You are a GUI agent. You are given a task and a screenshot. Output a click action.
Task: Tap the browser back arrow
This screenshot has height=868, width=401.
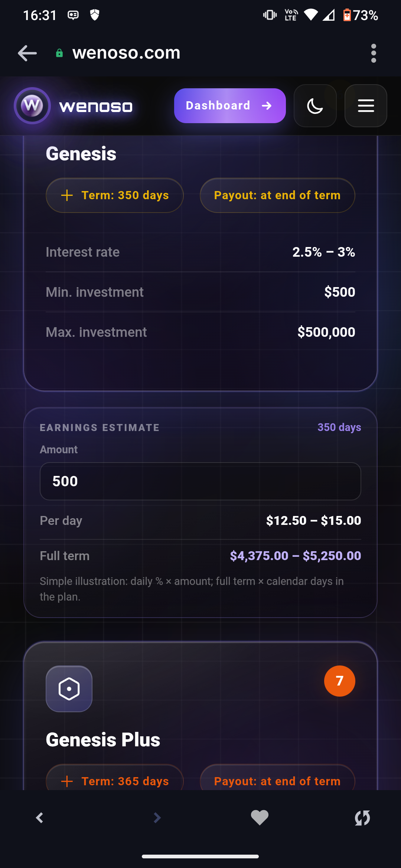[x=27, y=53]
